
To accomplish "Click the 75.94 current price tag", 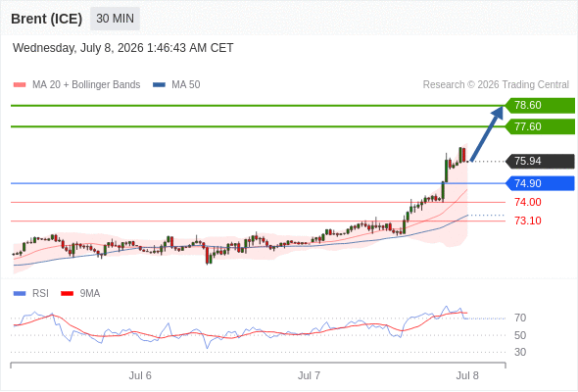I will tap(540, 161).
